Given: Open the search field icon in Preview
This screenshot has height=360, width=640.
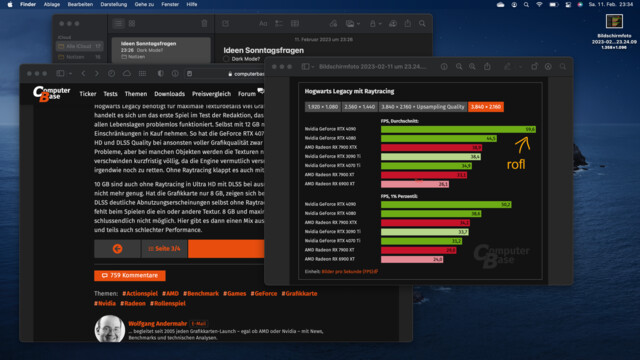Looking at the screenshot, I should click(x=563, y=67).
